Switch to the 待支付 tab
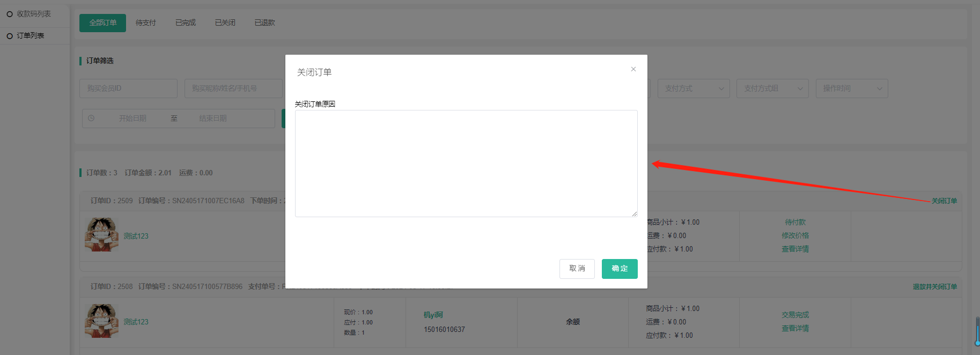This screenshot has width=980, height=355. click(x=145, y=23)
